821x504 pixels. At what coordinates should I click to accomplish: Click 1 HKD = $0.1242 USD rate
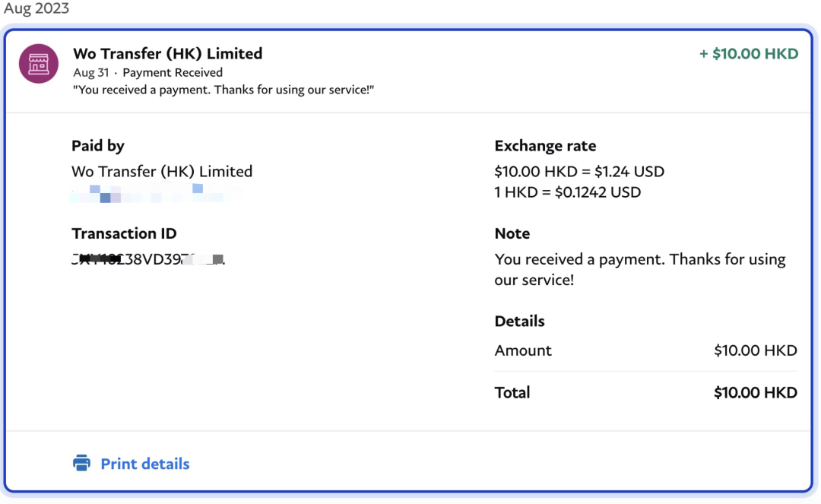568,192
